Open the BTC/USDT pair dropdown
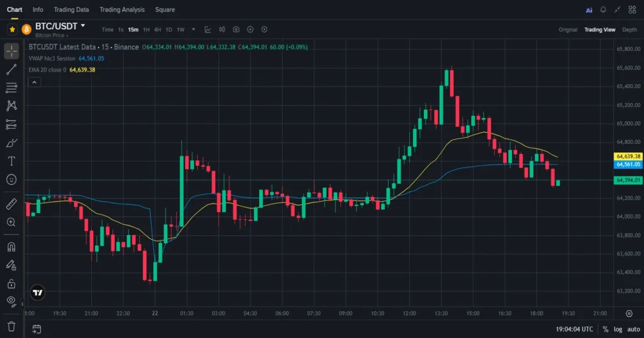Viewport: 644px width, 338px height. pos(83,26)
